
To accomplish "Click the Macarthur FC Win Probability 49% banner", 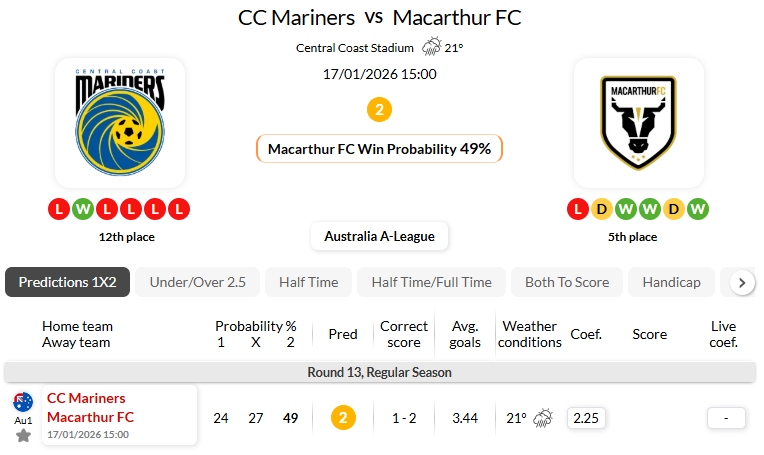I will point(379,149).
